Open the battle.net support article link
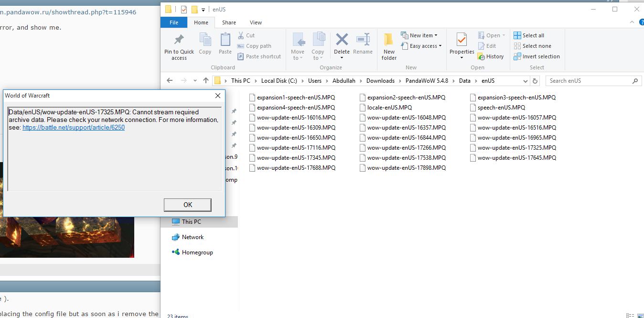This screenshot has height=318, width=644. click(74, 128)
